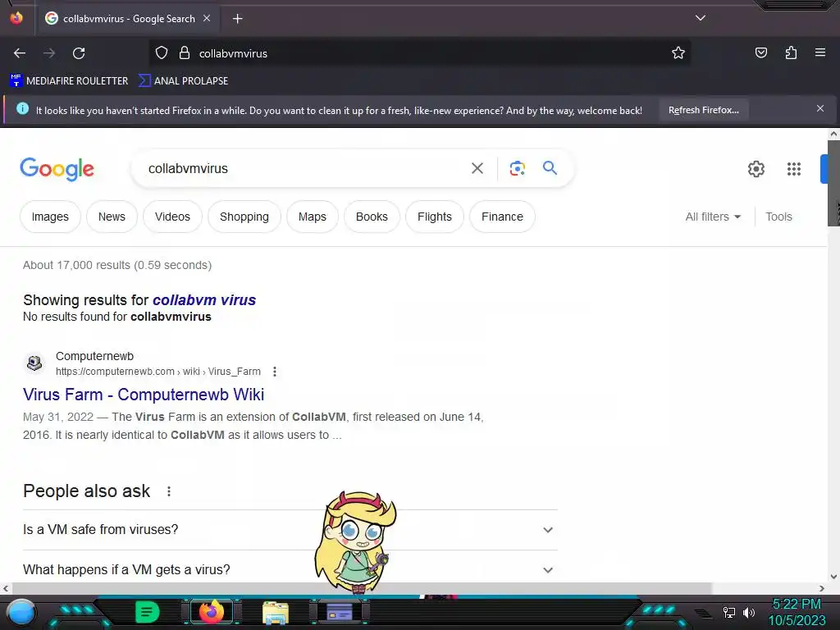Switch to the News results tab
Viewport: 840px width, 630px height.
tap(112, 217)
